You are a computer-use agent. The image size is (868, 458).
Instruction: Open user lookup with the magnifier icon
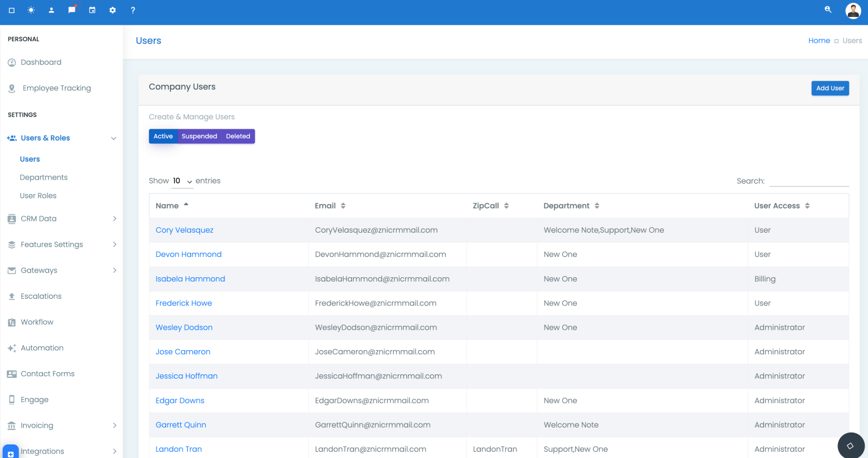pos(827,10)
